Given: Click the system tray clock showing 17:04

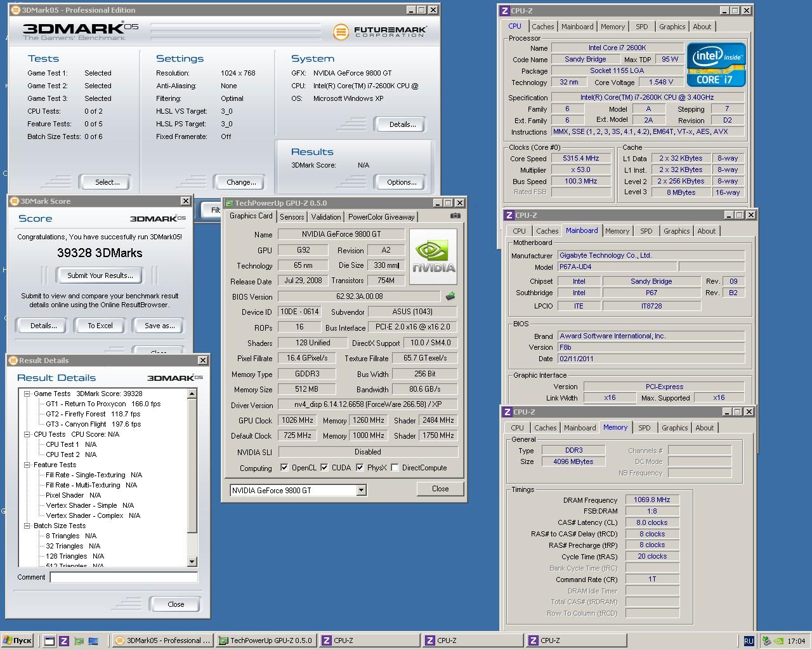Looking at the screenshot, I should tap(796, 641).
